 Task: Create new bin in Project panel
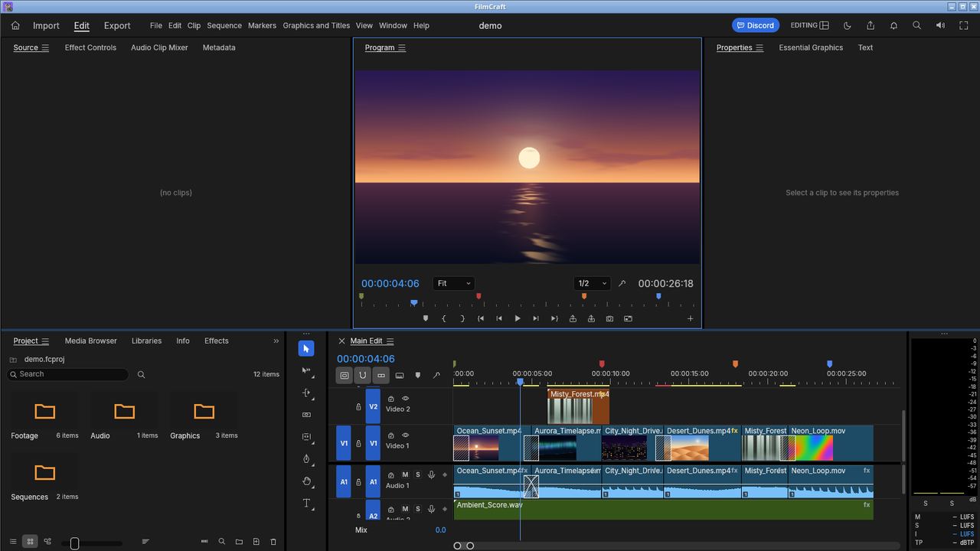tap(239, 542)
